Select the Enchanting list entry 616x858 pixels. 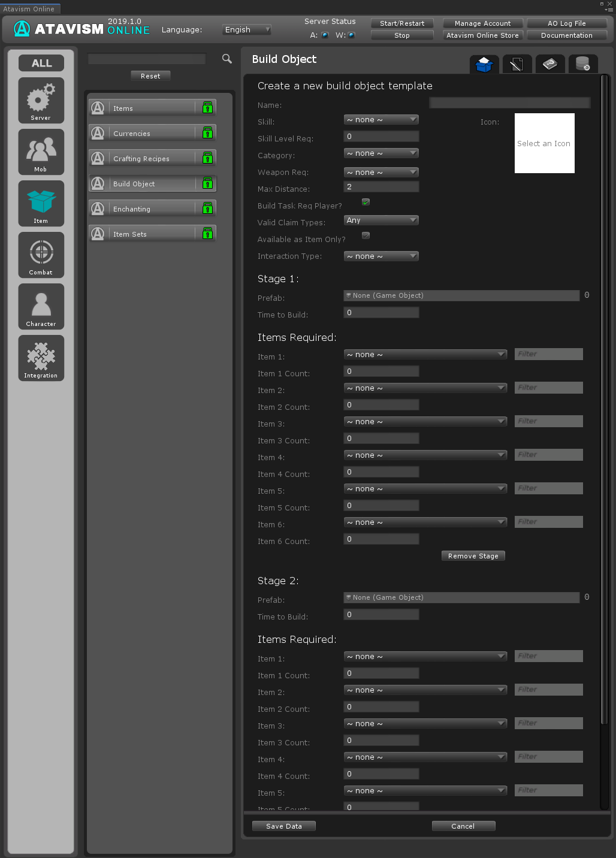coord(152,209)
